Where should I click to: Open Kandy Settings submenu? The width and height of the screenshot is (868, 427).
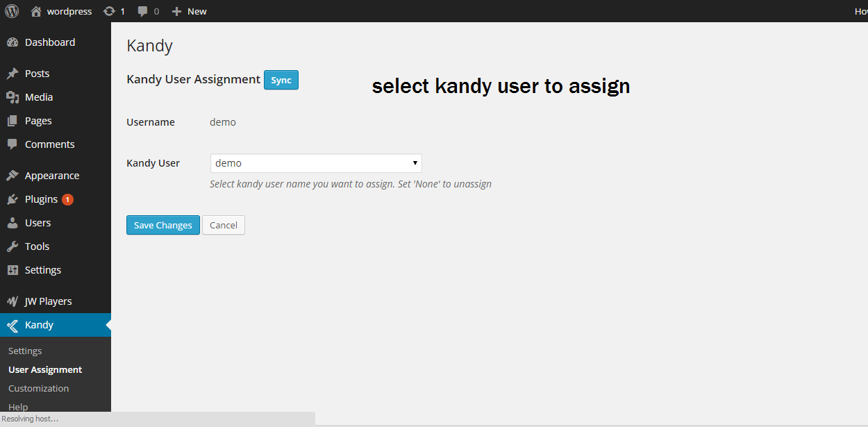(25, 351)
